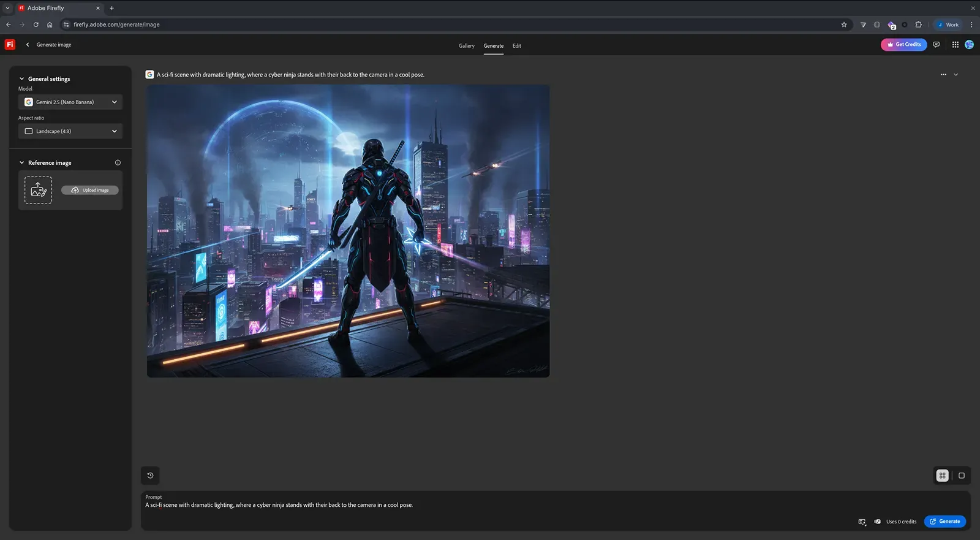This screenshot has height=540, width=980.
Task: Switch to single image view layout
Action: (961, 476)
